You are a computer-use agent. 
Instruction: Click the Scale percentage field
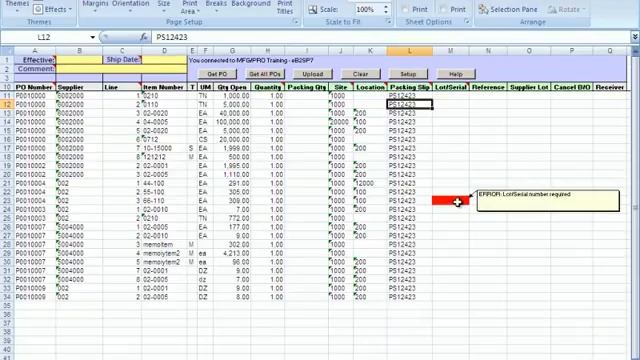(x=368, y=9)
